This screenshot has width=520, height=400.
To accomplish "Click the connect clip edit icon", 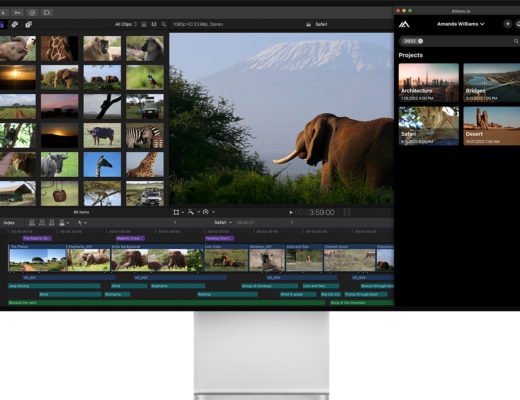I will [x=32, y=222].
